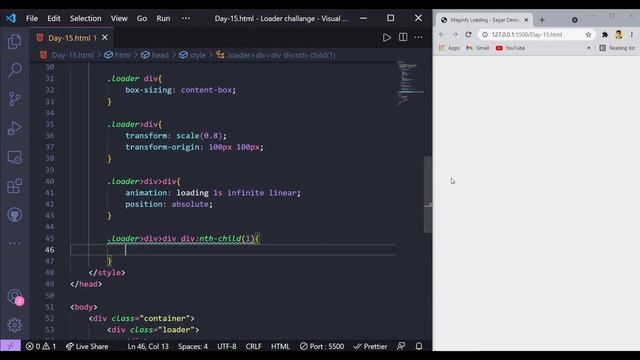Change end of line sequence CRLF
Viewport: 640px width, 360px height.
tap(253, 346)
